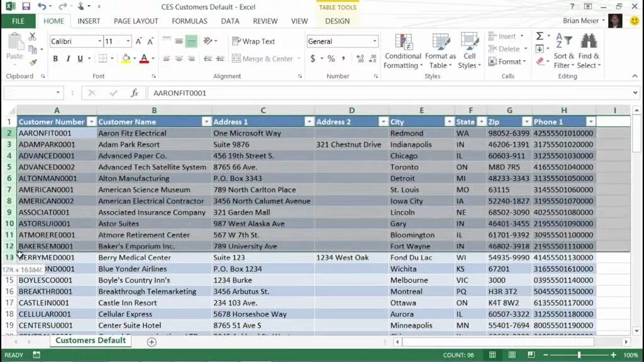This screenshot has width=644, height=362.
Task: Open Conditional Formatting menu
Action: pos(403,52)
